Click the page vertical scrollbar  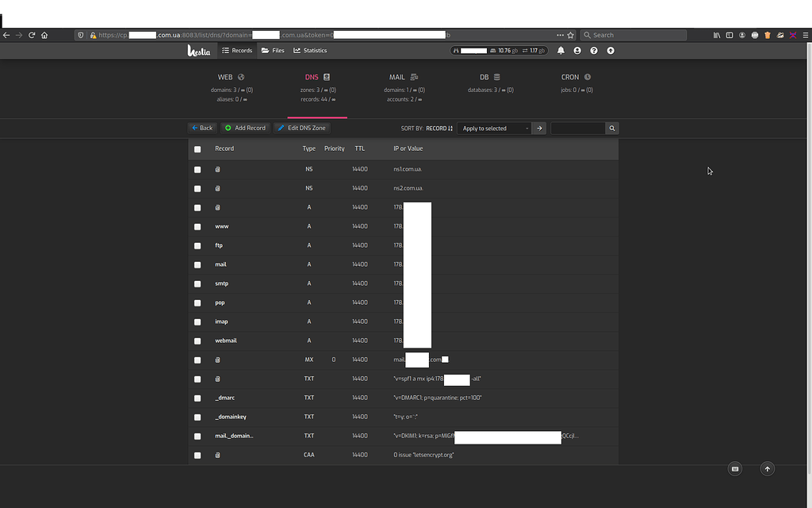(808, 260)
